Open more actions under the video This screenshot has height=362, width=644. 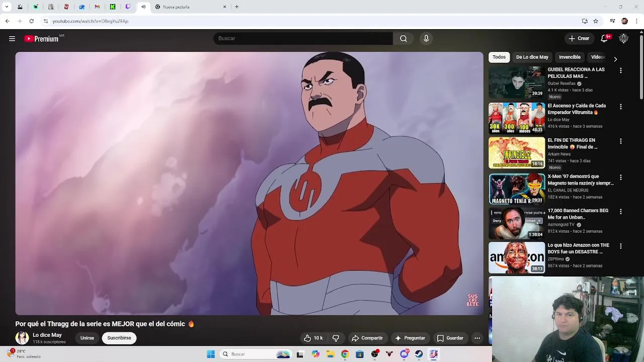[x=477, y=338]
